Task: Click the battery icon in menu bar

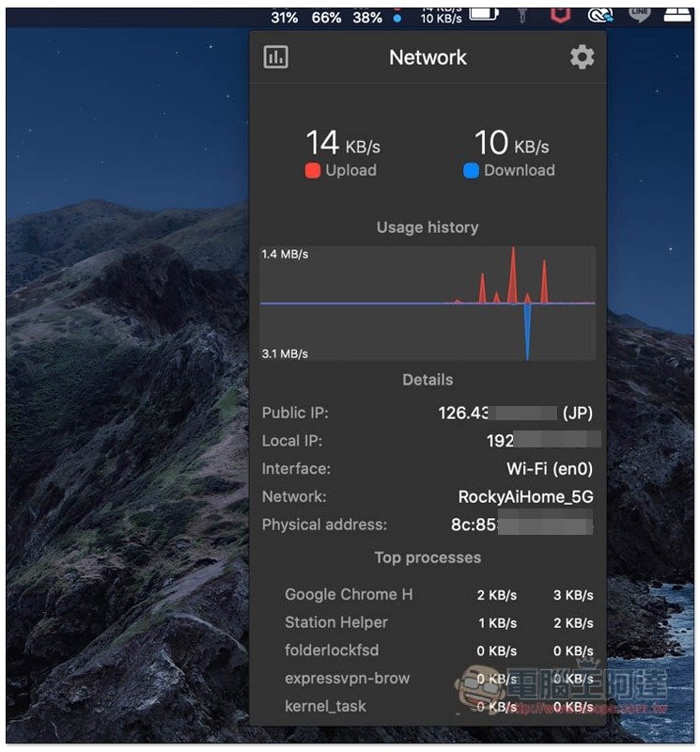Action: click(x=485, y=15)
